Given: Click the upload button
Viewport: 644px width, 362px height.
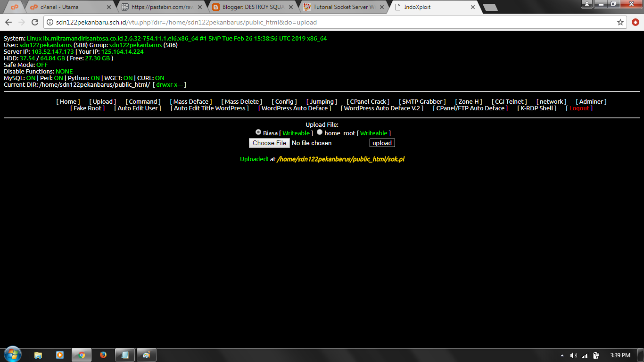Looking at the screenshot, I should click(382, 143).
